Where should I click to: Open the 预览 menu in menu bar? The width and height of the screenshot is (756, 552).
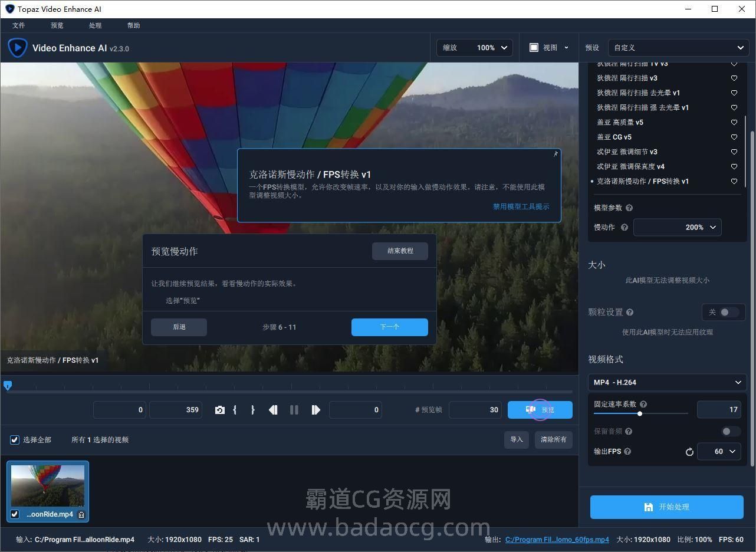click(x=57, y=25)
